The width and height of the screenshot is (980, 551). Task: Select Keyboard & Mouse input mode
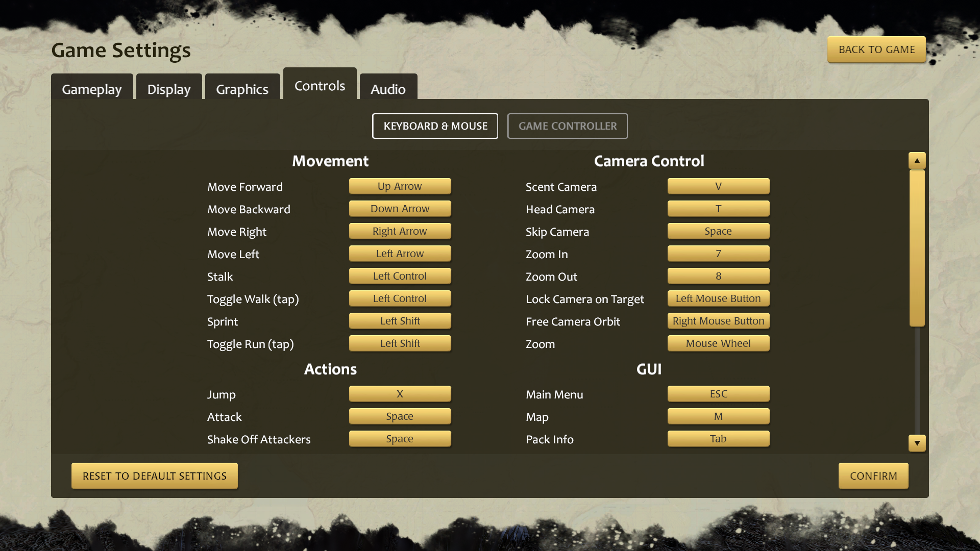point(435,126)
